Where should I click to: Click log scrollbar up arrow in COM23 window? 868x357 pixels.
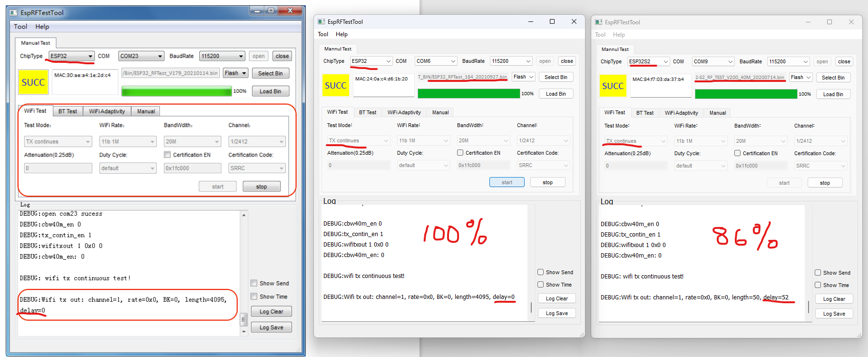[244, 215]
